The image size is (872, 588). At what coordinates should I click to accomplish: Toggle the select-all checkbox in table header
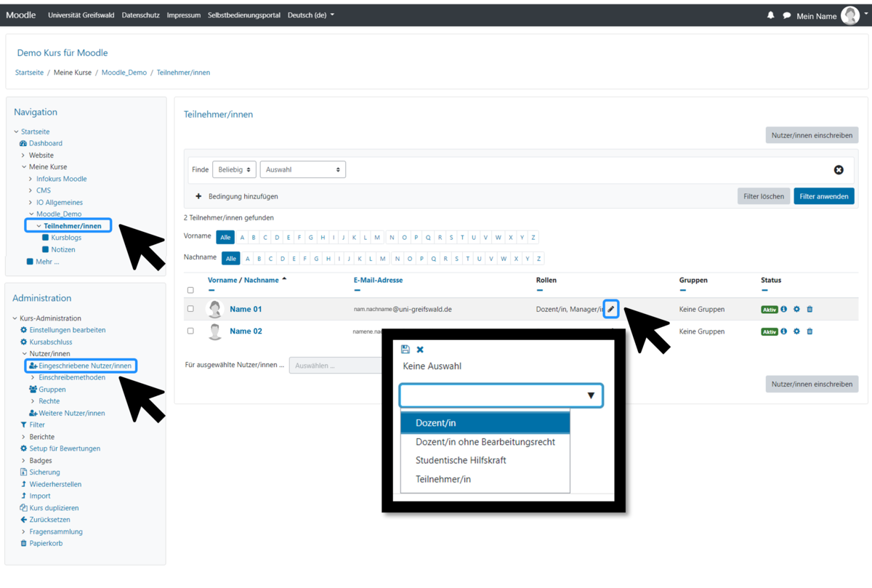[x=190, y=290]
